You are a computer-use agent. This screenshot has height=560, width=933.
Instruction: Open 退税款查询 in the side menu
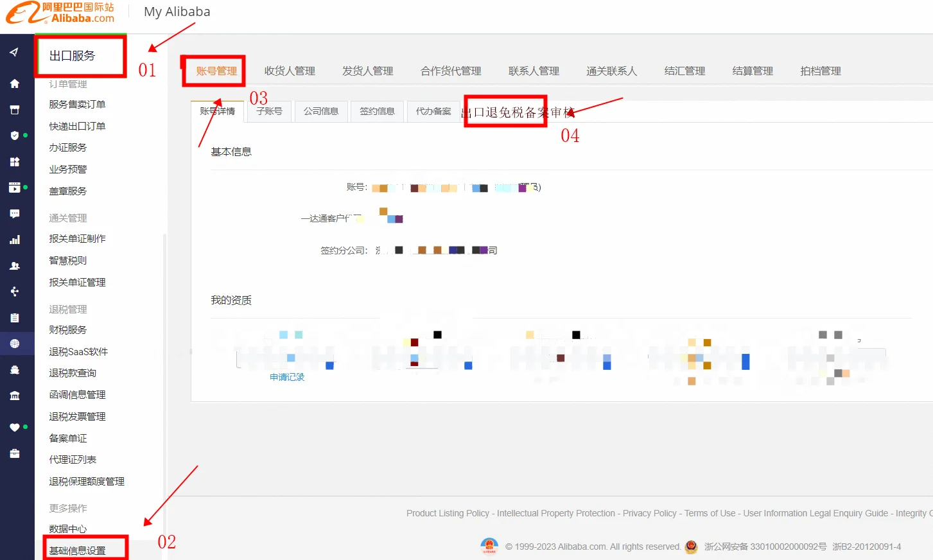pyautogui.click(x=73, y=373)
